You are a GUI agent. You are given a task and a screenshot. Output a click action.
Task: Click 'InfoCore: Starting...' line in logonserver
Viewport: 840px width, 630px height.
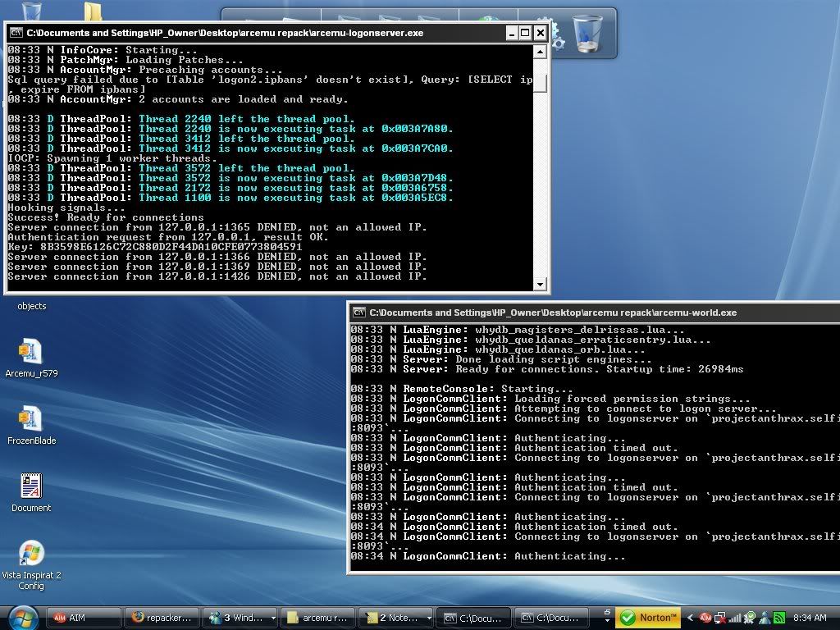tap(103, 50)
